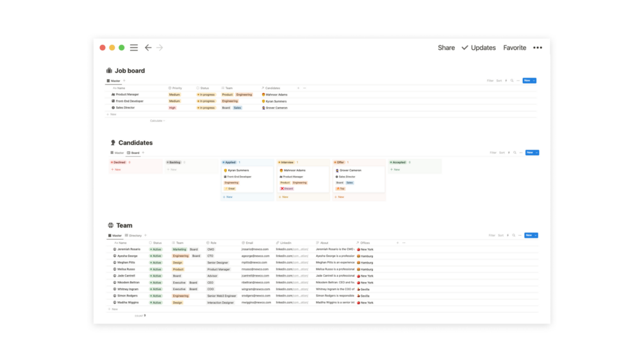This screenshot has height=362, width=644.
Task: Open Candidates lightning automations icon
Action: coord(509,152)
